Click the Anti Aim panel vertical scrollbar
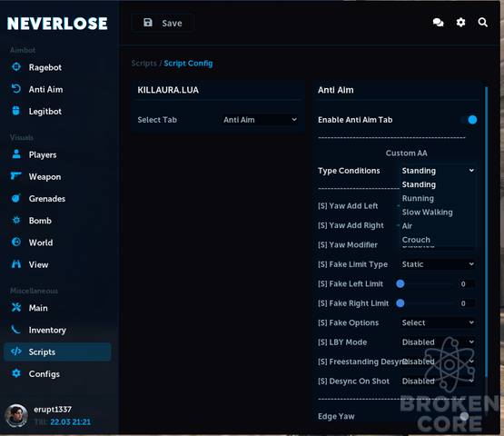 tap(487, 232)
